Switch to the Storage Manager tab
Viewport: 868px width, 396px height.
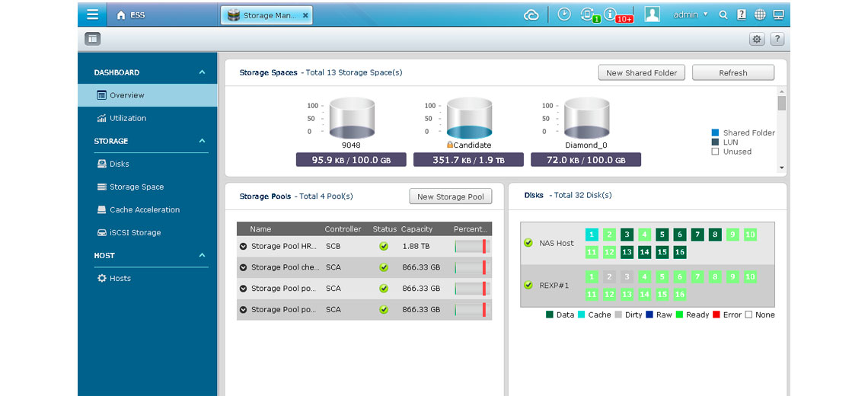click(264, 15)
